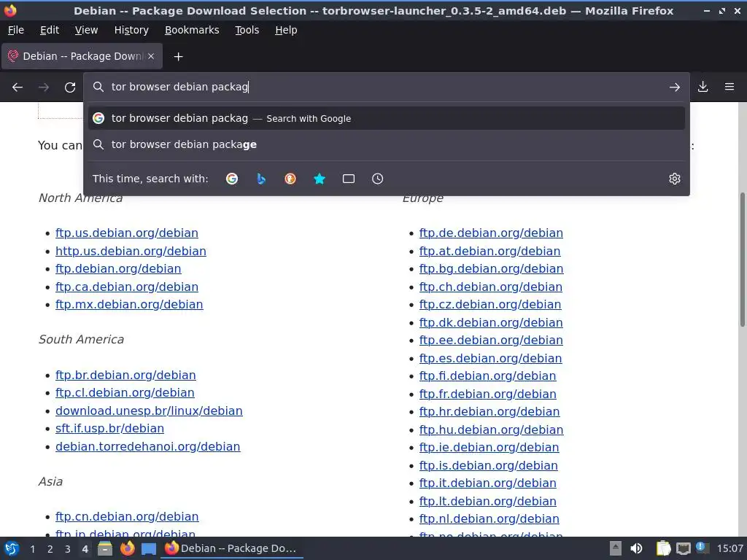Viewport: 747px width, 560px height.
Task: Switch to workspace 2 in taskbar
Action: point(50,549)
